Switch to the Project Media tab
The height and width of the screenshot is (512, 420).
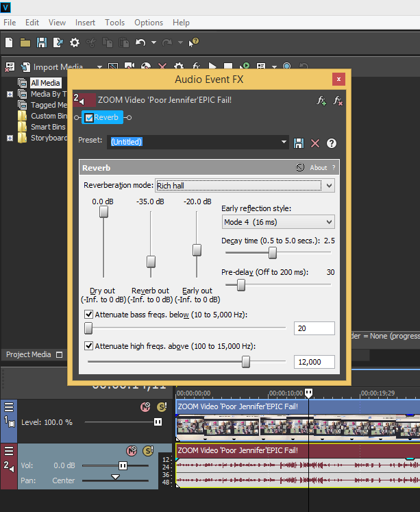tap(28, 354)
